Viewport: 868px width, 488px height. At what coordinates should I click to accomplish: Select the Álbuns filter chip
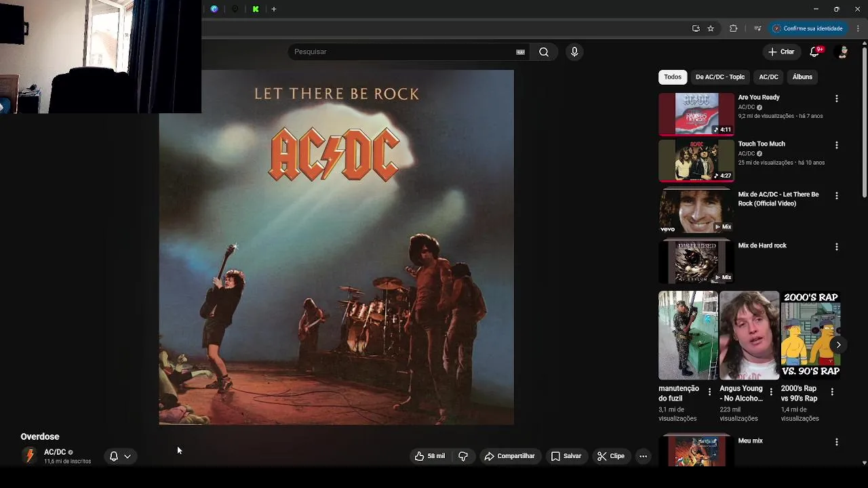[x=802, y=77]
